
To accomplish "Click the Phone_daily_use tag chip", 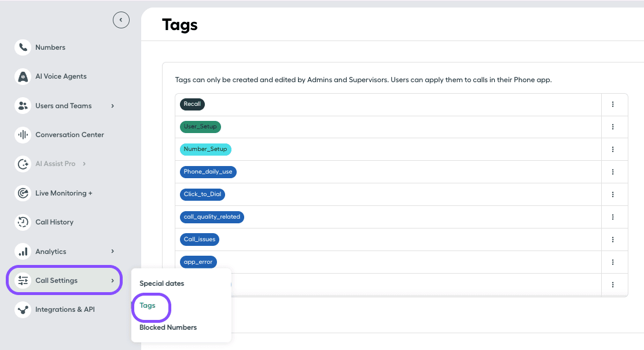I will [x=208, y=171].
